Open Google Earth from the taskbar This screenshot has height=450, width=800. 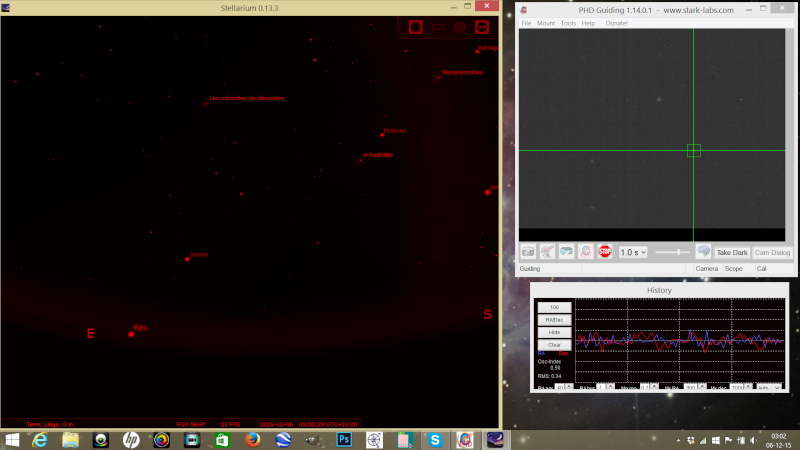point(283,440)
